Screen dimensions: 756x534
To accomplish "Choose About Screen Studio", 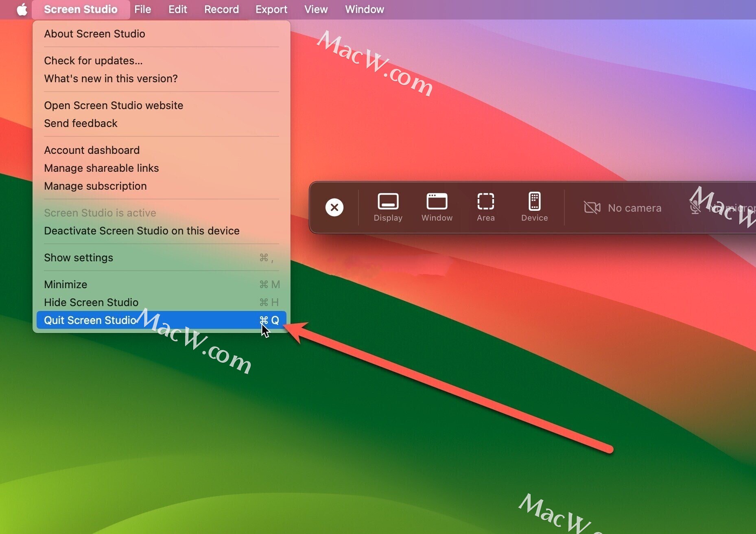I will pos(162,34).
